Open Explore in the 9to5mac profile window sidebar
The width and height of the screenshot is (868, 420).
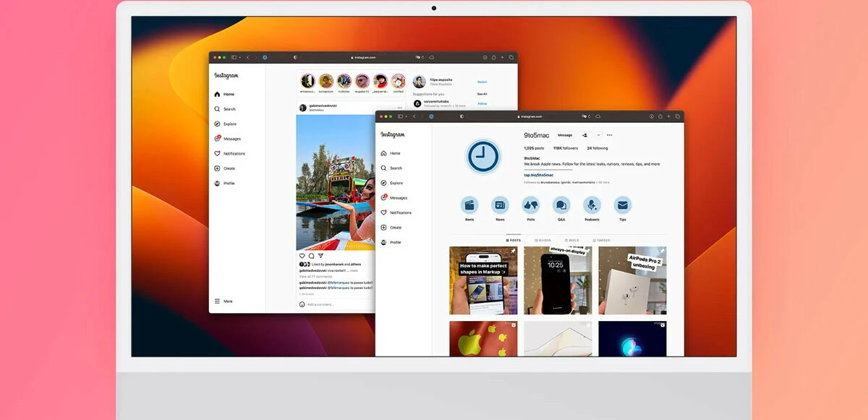(x=392, y=183)
